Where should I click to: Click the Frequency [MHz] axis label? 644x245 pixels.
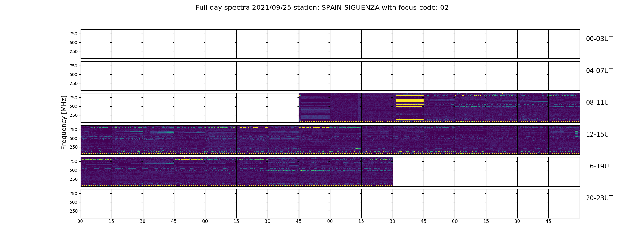tap(64, 123)
